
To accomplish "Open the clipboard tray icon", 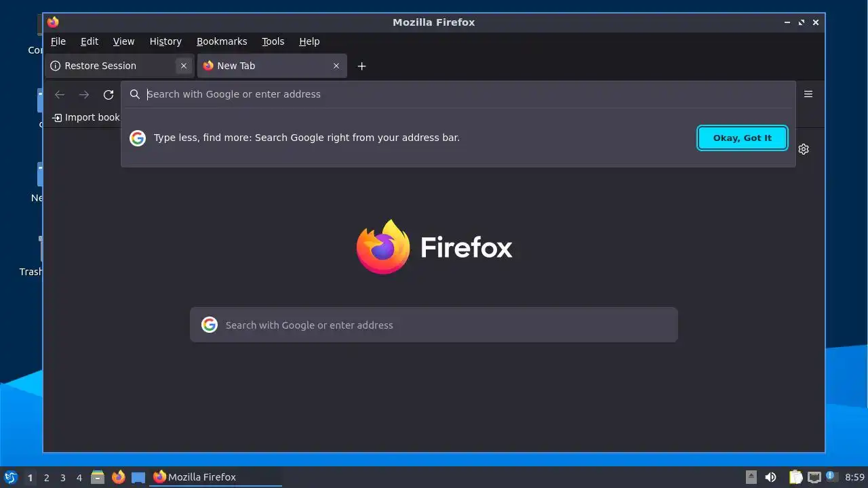I will pyautogui.click(x=795, y=477).
